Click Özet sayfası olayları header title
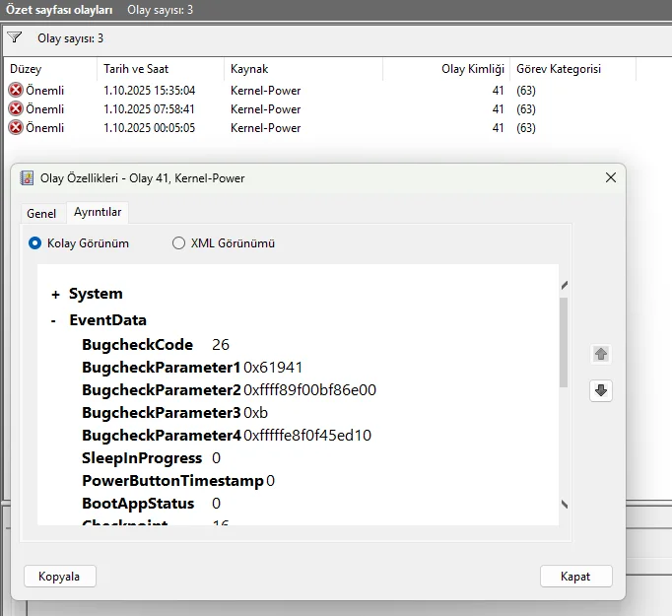The width and height of the screenshot is (672, 616). pos(59,10)
